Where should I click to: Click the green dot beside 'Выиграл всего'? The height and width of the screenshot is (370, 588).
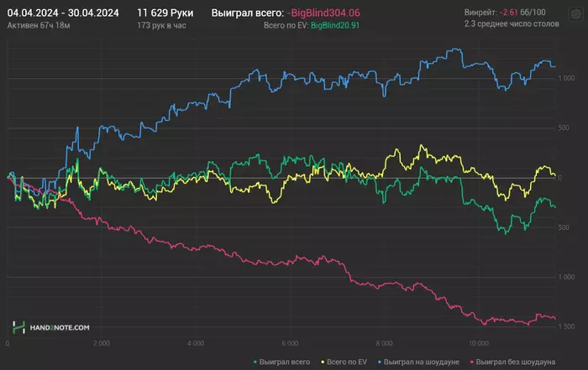(x=255, y=362)
